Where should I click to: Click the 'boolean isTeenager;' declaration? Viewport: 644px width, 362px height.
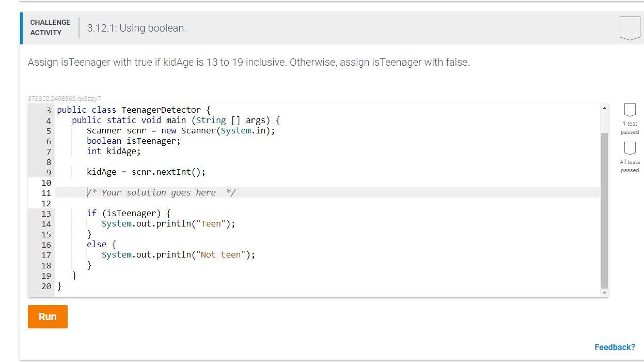[x=133, y=141]
